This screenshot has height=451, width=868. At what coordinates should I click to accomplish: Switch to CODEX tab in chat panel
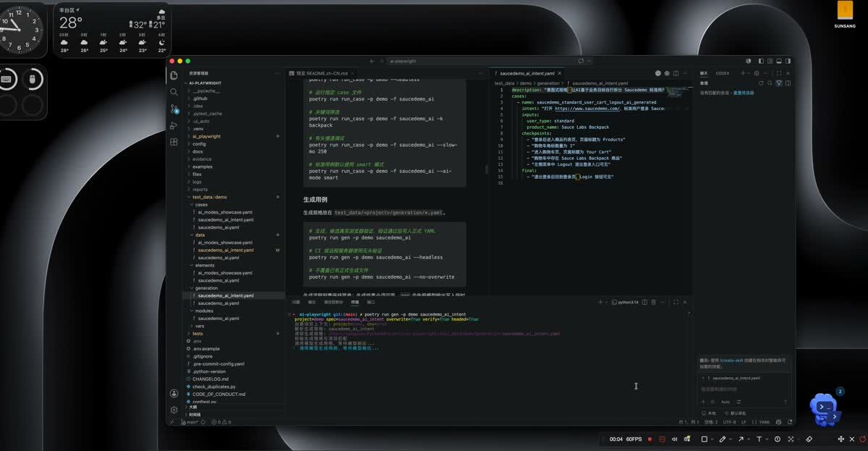(x=722, y=73)
